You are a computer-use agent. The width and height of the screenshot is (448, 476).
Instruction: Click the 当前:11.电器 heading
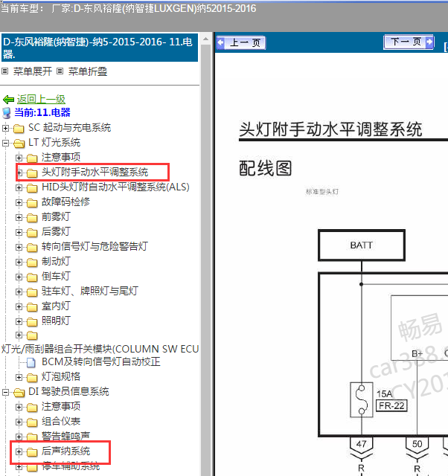coord(42,112)
